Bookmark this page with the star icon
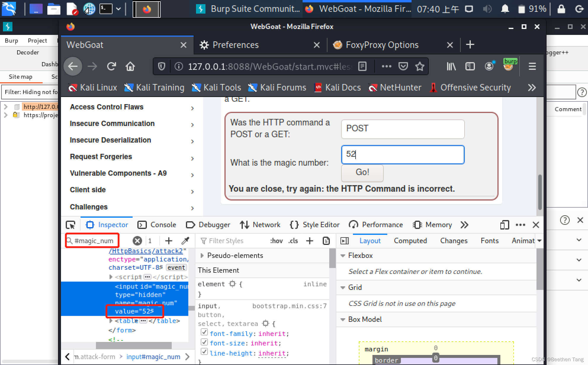 click(420, 66)
